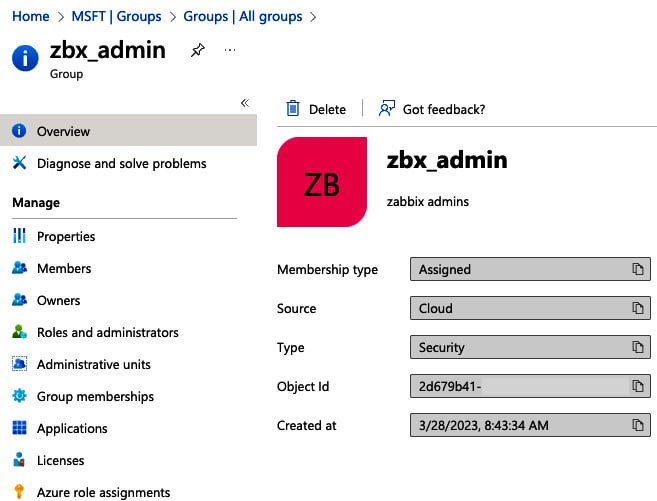Click the trash can Delete icon
The height and width of the screenshot is (501, 657).
click(x=293, y=108)
